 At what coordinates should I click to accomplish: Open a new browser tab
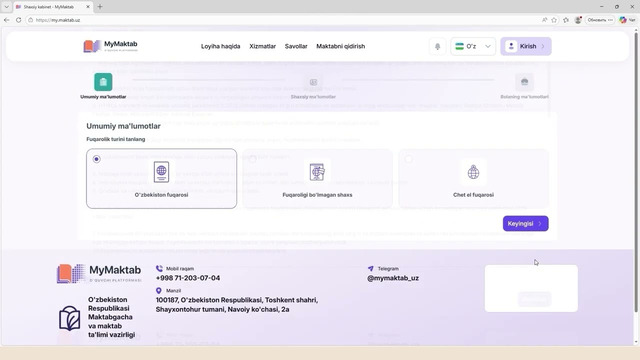coord(100,7)
